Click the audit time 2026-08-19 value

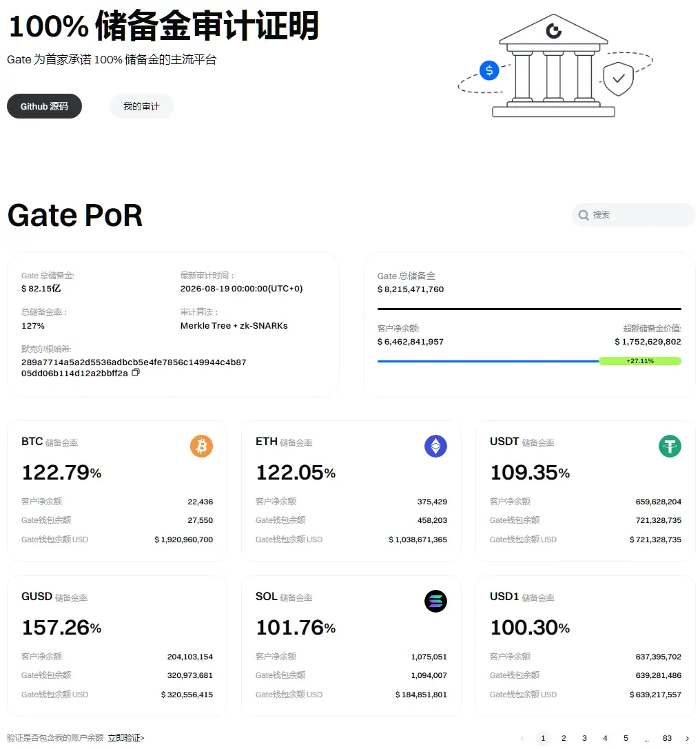coord(242,289)
